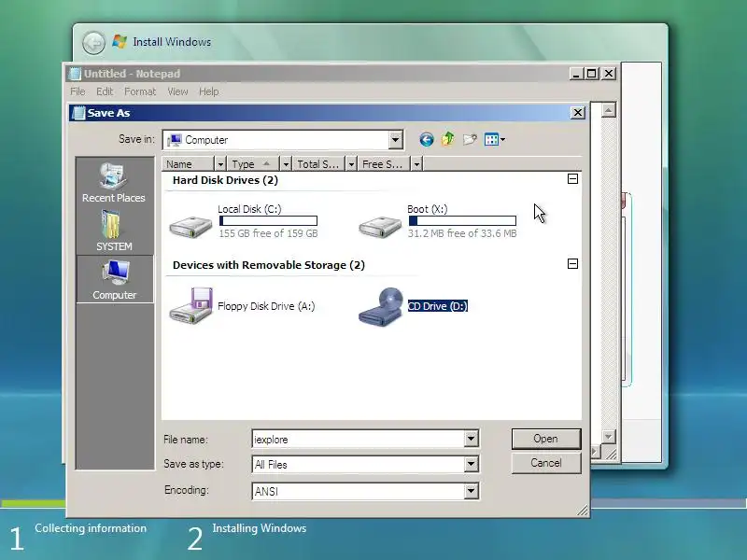Image resolution: width=747 pixels, height=560 pixels.
Task: Open the Encoding dropdown arrow
Action: click(472, 491)
